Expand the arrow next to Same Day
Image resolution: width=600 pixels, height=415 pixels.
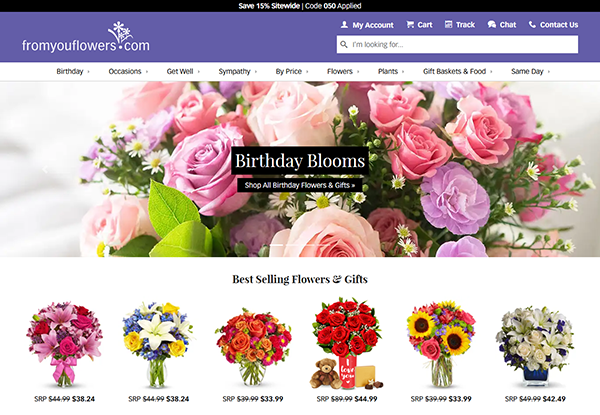tap(548, 72)
